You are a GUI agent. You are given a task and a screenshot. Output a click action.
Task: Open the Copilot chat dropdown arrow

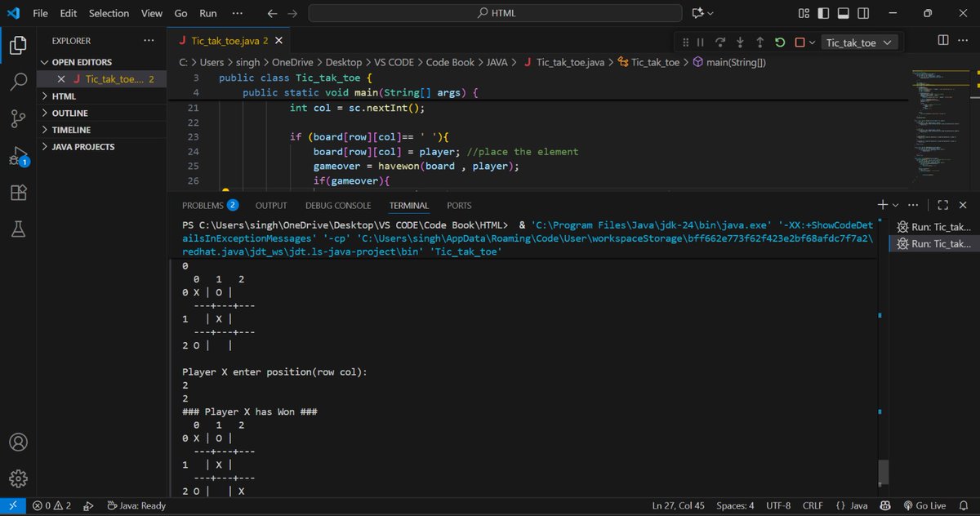tap(710, 13)
